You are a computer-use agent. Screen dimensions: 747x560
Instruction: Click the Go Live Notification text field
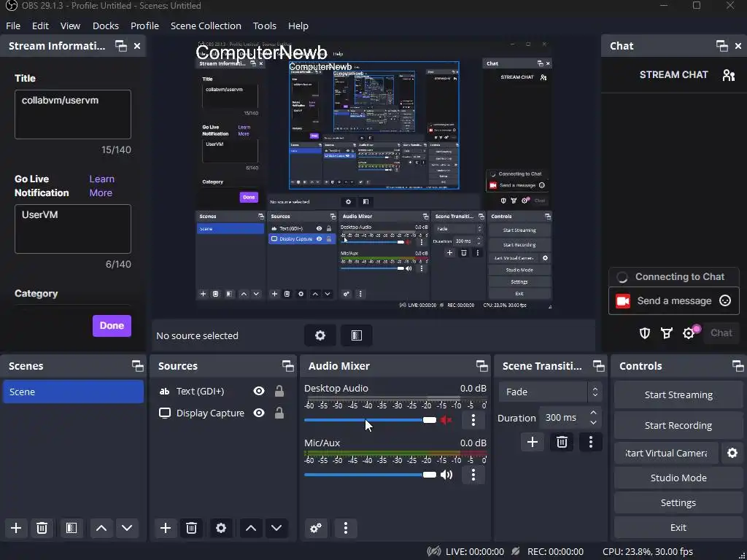(x=73, y=229)
